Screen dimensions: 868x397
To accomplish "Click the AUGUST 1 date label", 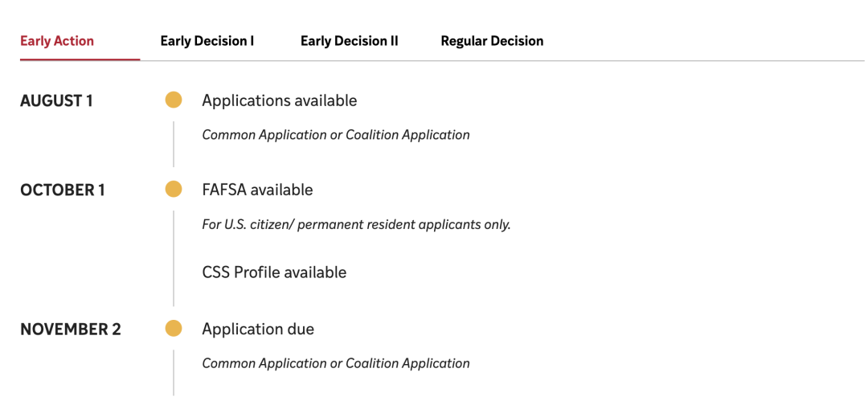I will point(56,101).
